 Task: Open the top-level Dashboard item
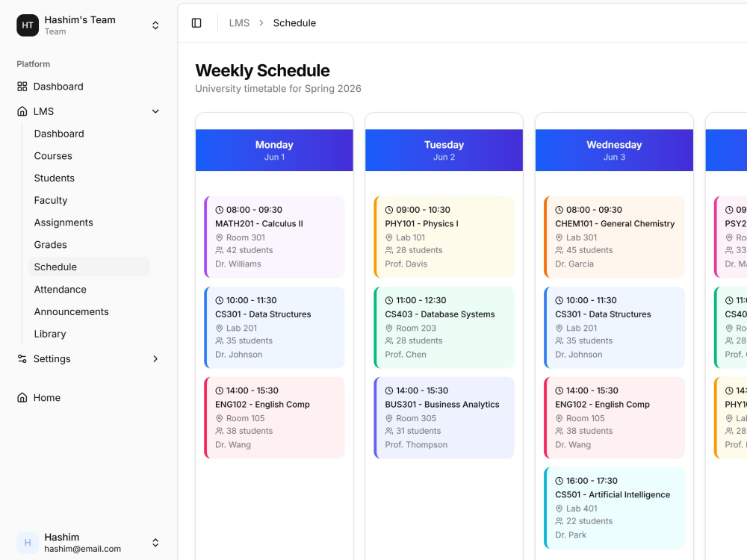point(89,86)
